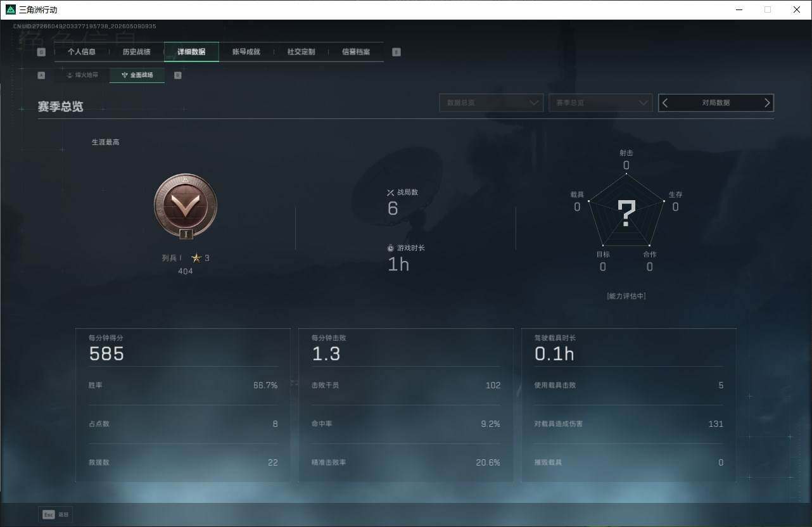Click the A key hint before 烽火地带

click(x=41, y=75)
